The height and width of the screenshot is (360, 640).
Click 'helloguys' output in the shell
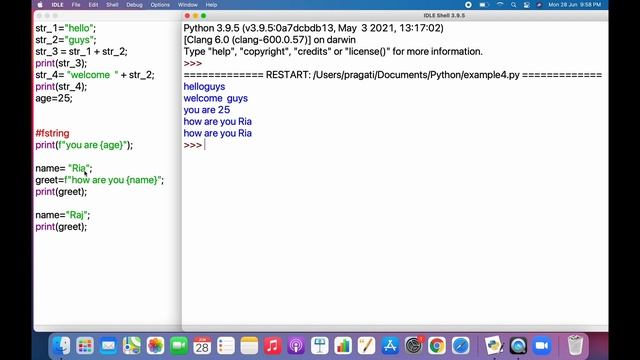204,87
